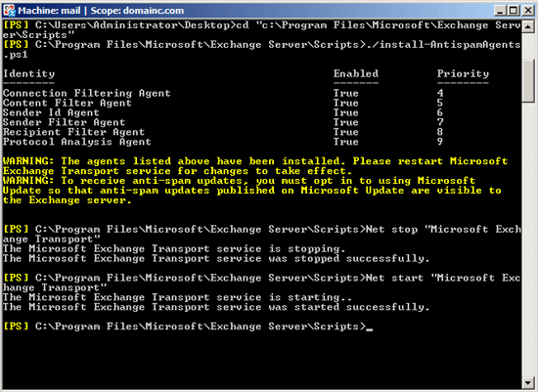Click the first yellow 'WARNING:' label
Screen dimensions: 538x392
(28, 161)
